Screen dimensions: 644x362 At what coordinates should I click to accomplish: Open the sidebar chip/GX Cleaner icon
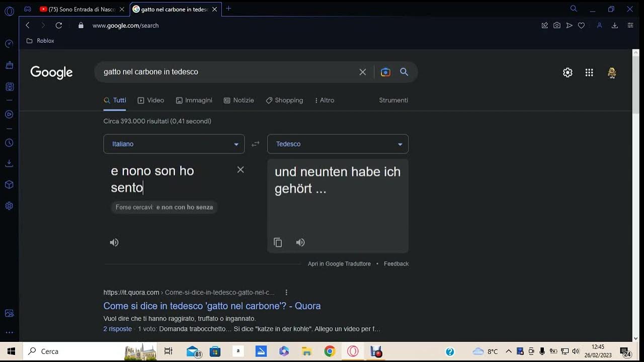[9, 86]
